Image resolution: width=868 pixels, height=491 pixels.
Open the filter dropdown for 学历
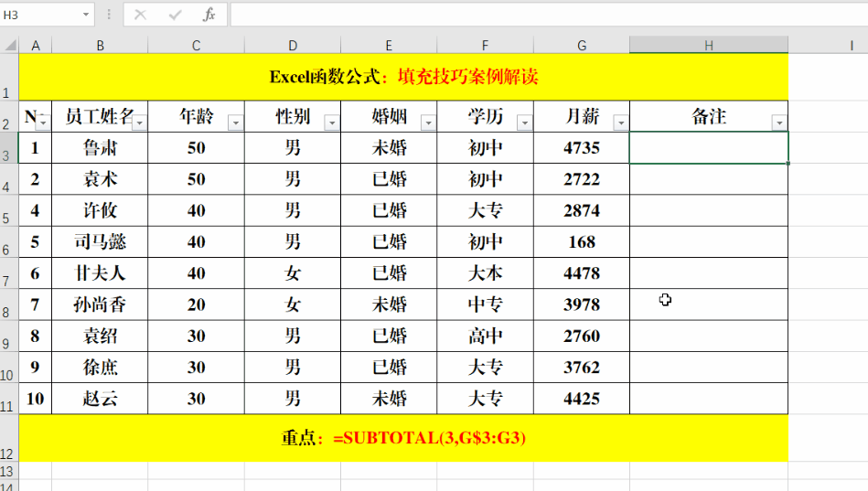[x=524, y=123]
